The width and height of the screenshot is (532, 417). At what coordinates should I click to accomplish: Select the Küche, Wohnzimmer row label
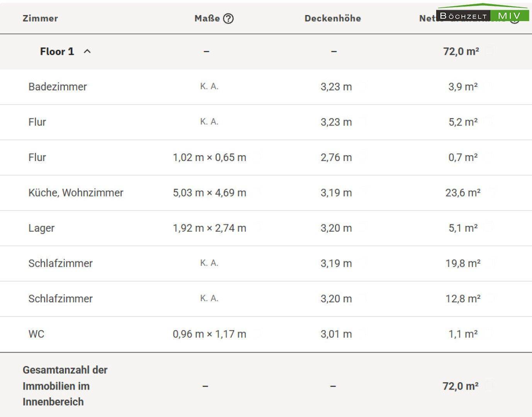point(76,193)
